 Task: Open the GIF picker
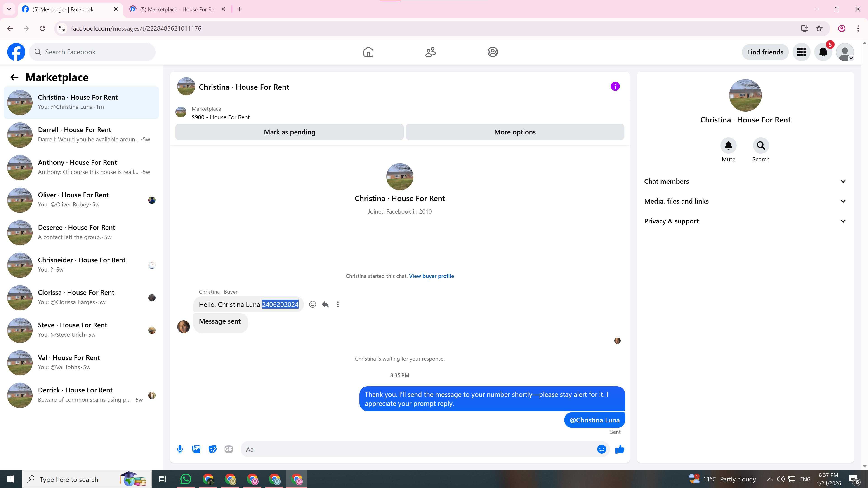click(229, 449)
